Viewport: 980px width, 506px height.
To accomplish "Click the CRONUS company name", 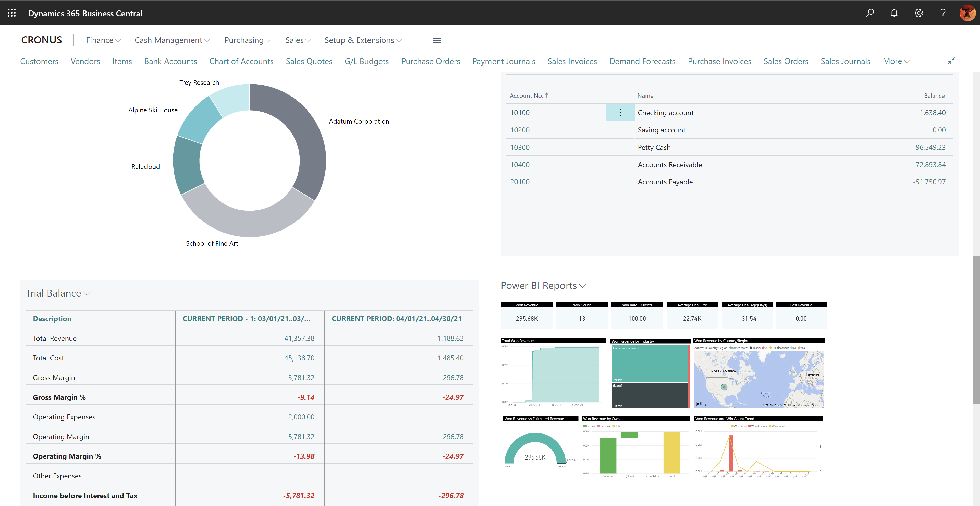I will click(x=41, y=40).
